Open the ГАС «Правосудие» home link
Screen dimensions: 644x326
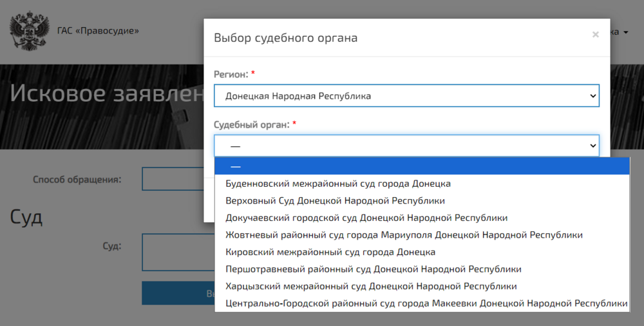[x=98, y=31]
